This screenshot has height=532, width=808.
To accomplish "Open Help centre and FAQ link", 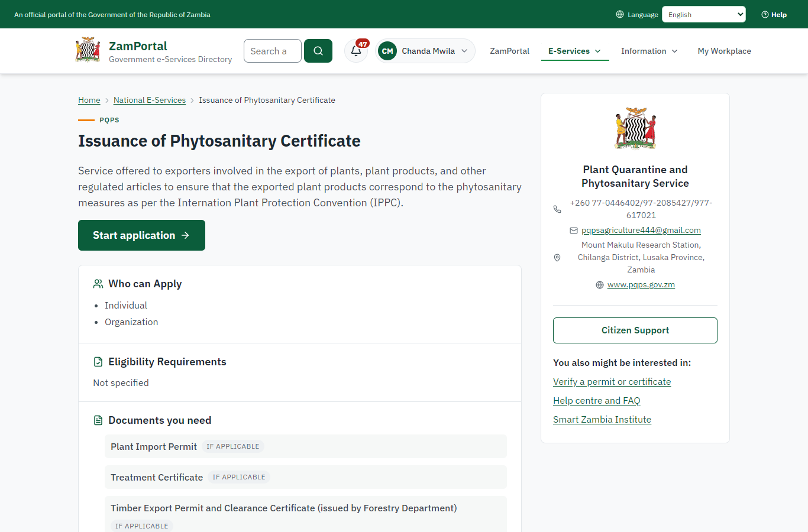I will click(x=597, y=401).
